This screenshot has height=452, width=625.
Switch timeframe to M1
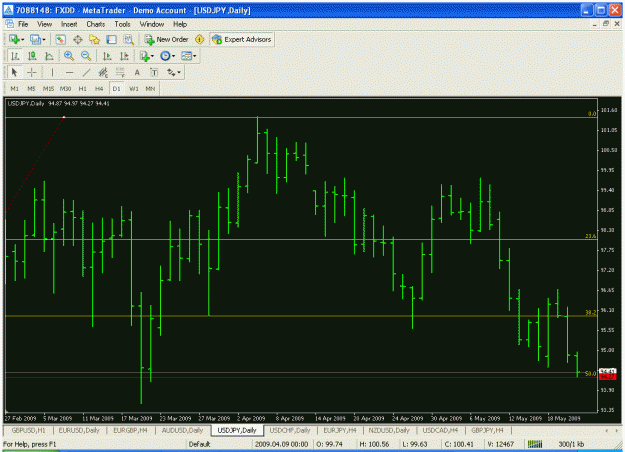pos(15,89)
